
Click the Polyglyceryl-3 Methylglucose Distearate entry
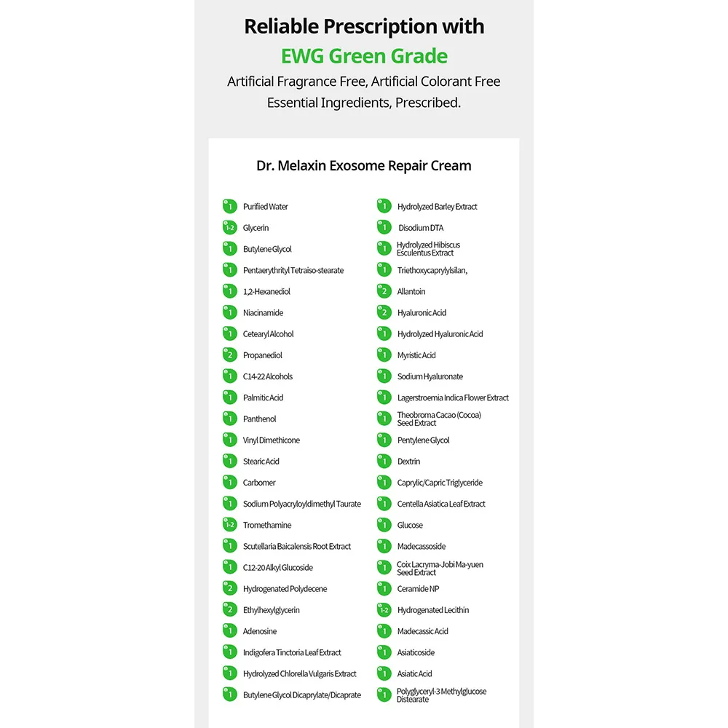click(442, 695)
